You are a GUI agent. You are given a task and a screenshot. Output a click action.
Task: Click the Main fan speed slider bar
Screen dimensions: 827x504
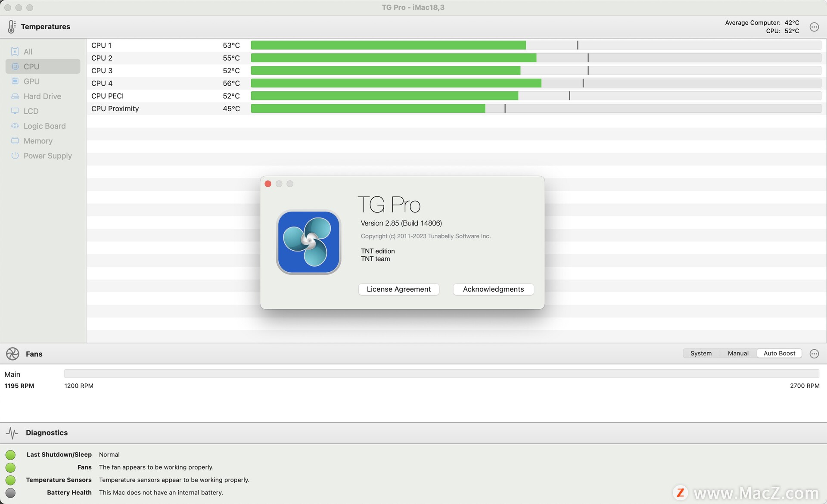pyautogui.click(x=441, y=373)
